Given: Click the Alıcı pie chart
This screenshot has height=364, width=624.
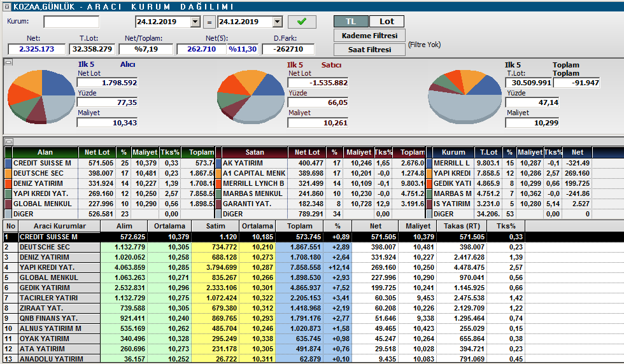Looking at the screenshot, I should pyautogui.click(x=41, y=97).
